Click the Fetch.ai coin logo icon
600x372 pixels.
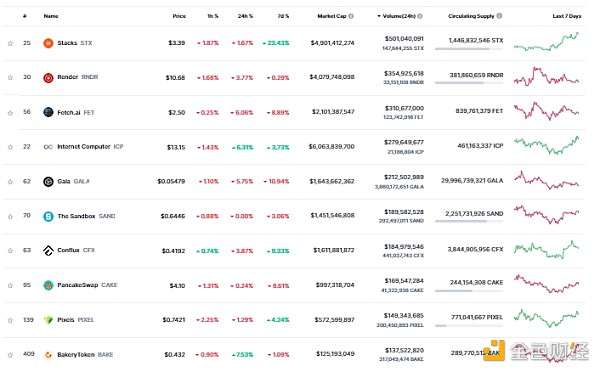pyautogui.click(x=48, y=112)
